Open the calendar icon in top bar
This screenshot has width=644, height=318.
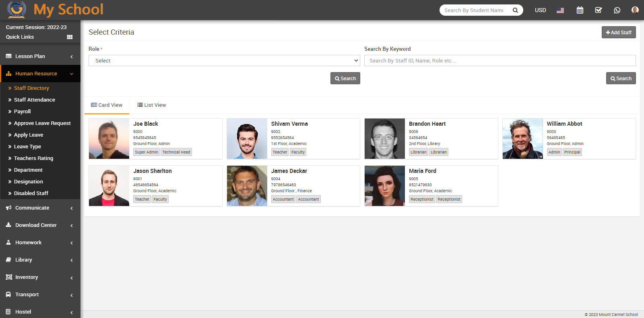580,10
